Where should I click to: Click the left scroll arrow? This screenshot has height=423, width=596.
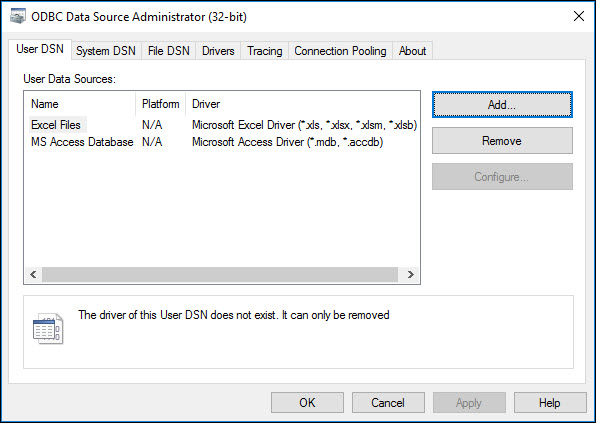[x=33, y=274]
